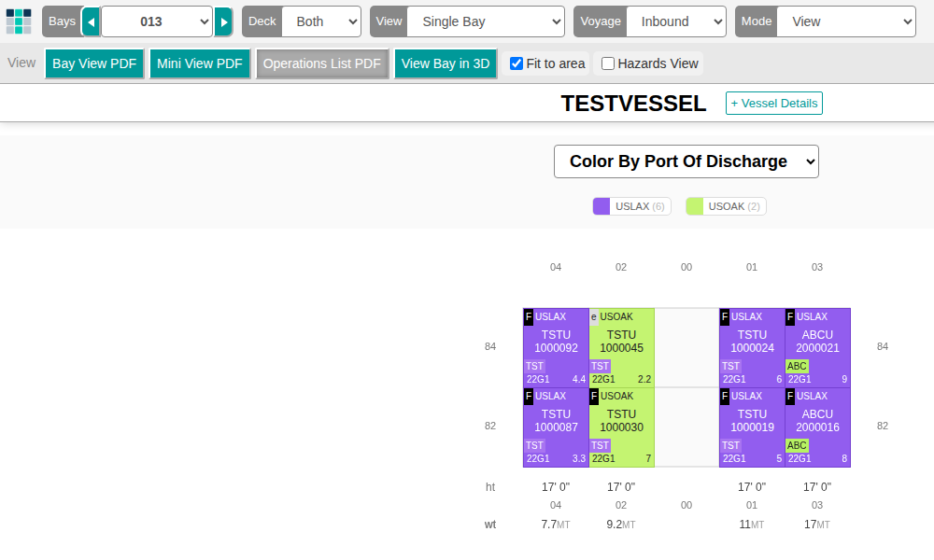Click the F flag on container ABCU 2000021

tap(790, 317)
